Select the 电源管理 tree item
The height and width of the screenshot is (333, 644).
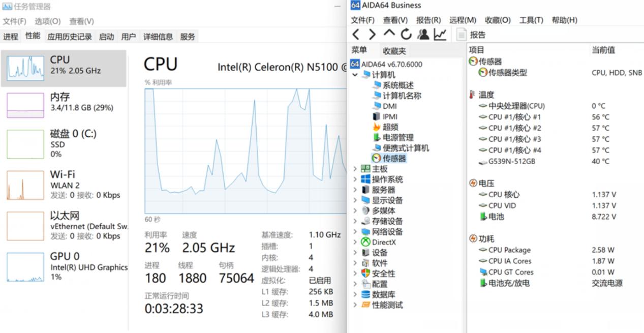(393, 137)
